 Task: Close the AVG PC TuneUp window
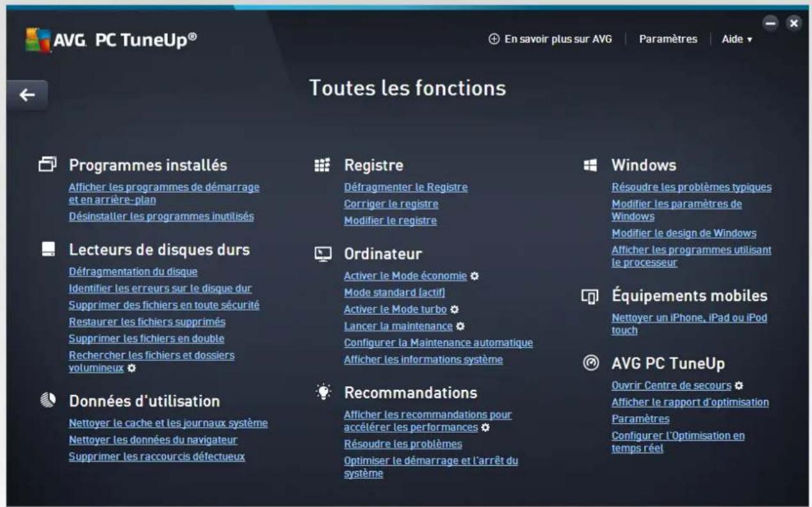tap(794, 23)
